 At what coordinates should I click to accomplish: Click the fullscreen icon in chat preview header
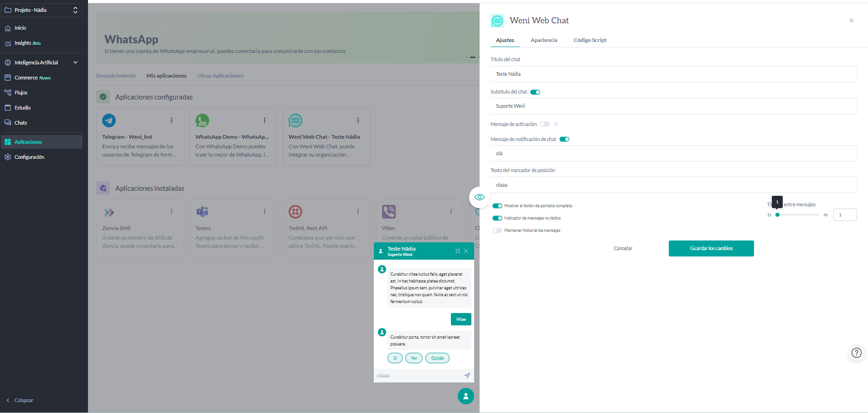tap(458, 251)
